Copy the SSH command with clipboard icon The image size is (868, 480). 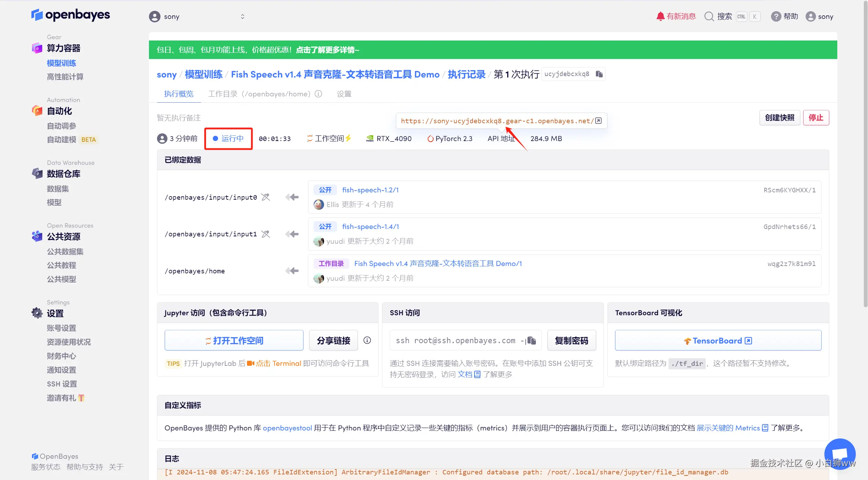point(531,340)
